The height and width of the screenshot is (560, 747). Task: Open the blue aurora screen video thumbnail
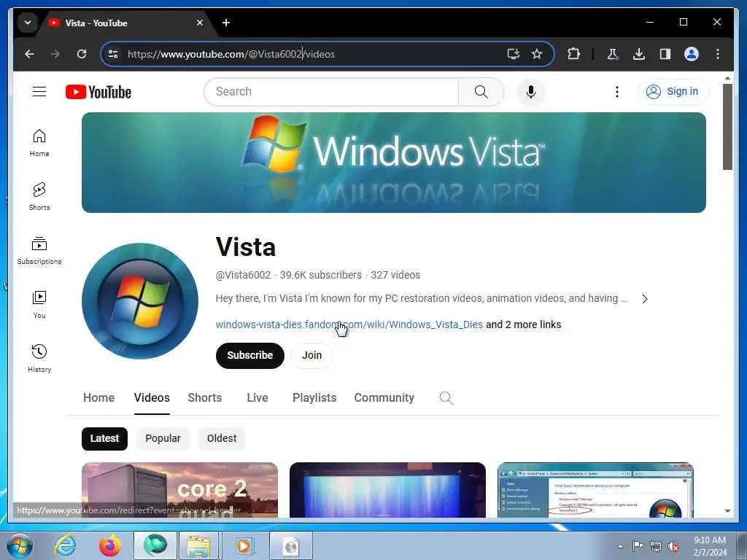387,490
